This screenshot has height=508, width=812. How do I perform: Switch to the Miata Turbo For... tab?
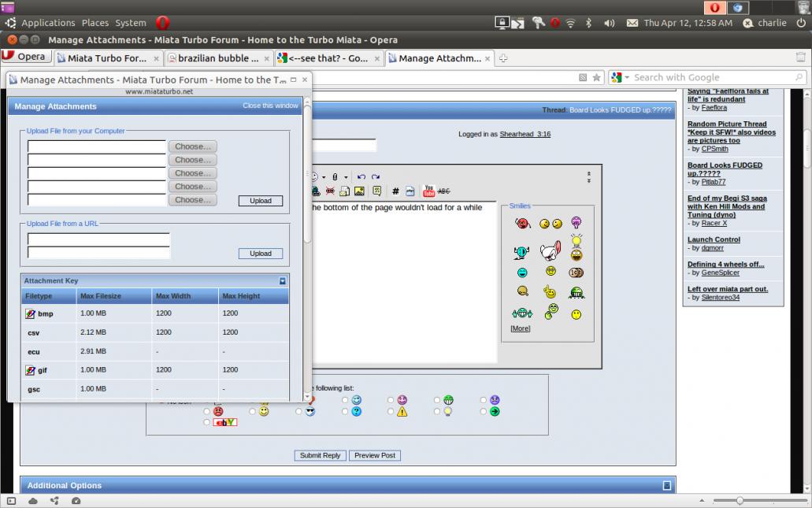click(x=109, y=58)
